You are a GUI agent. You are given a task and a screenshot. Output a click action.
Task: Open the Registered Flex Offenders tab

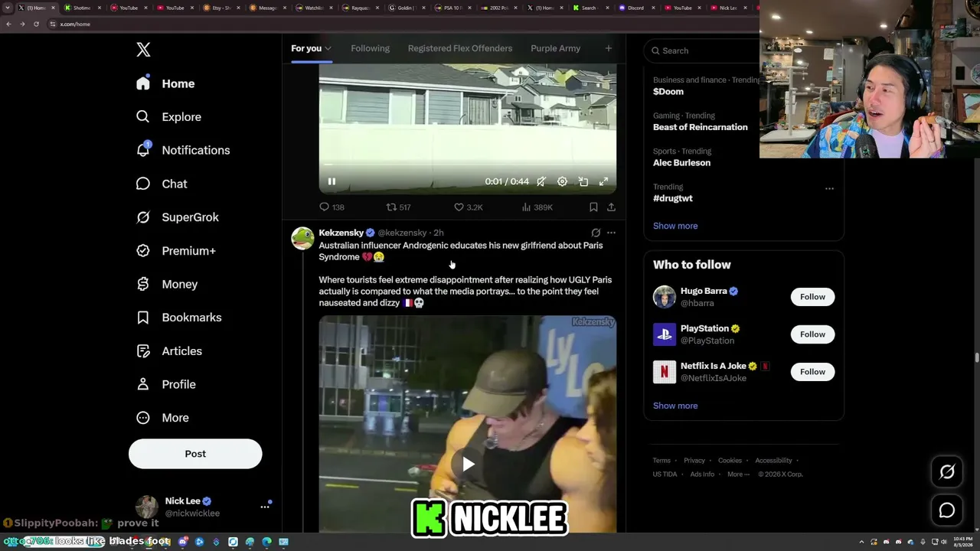460,48
